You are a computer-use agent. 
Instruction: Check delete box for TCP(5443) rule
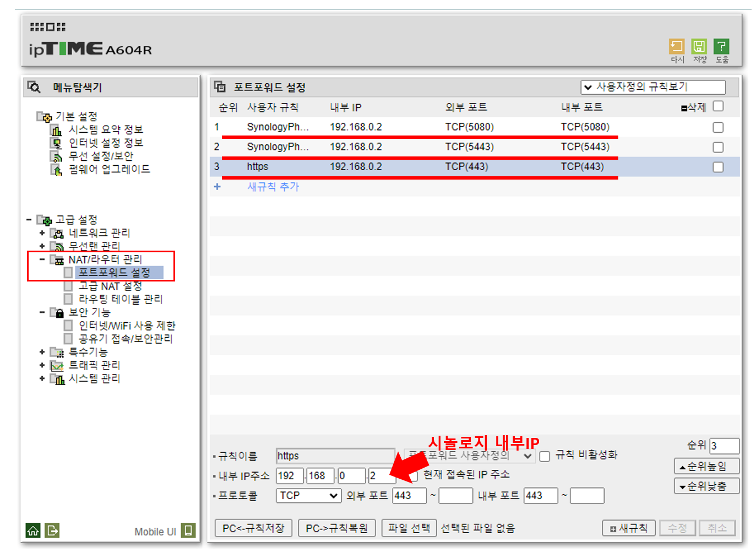click(718, 147)
